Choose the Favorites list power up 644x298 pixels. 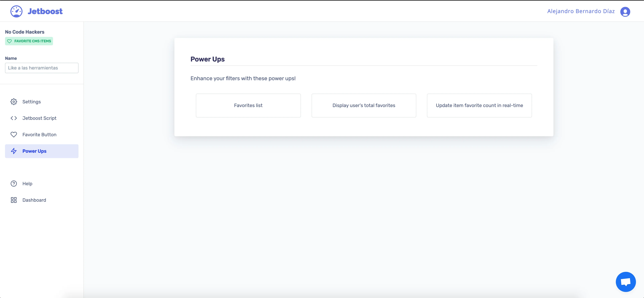pyautogui.click(x=248, y=106)
